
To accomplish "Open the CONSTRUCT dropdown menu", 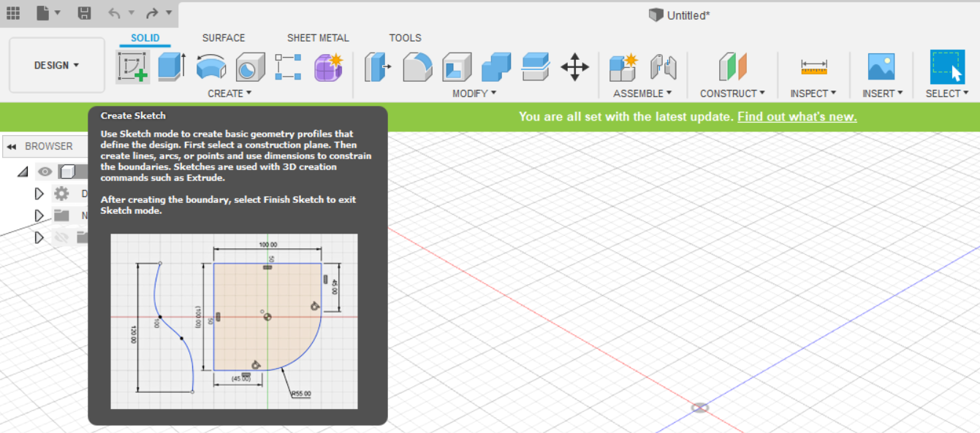I will coord(732,93).
